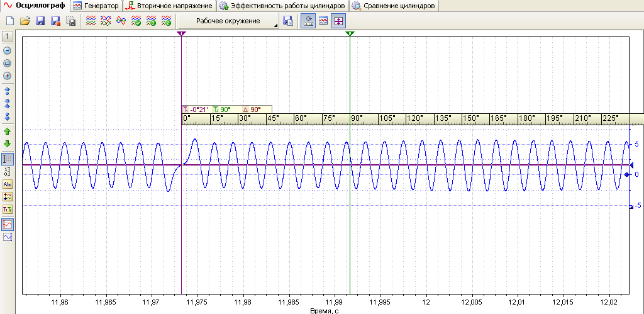The height and width of the screenshot is (314, 644).
Task: Toggle the cursor grid tool in left toolbar
Action: click(x=8, y=159)
